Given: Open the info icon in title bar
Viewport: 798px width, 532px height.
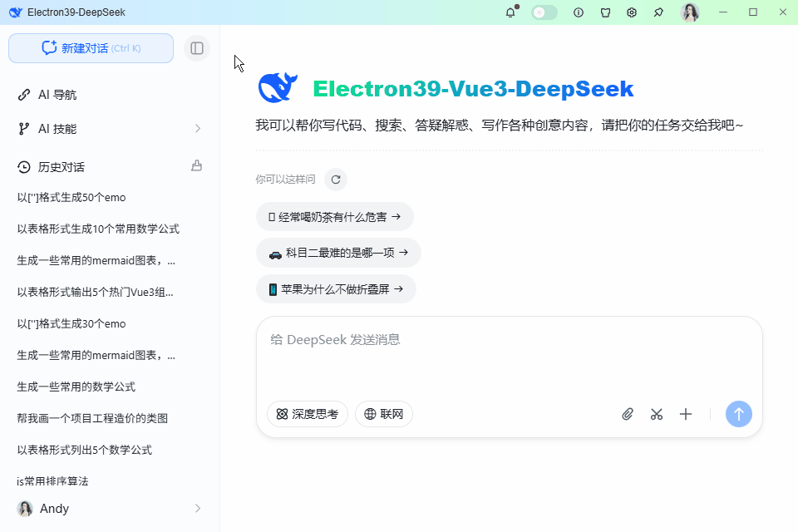Looking at the screenshot, I should point(579,12).
